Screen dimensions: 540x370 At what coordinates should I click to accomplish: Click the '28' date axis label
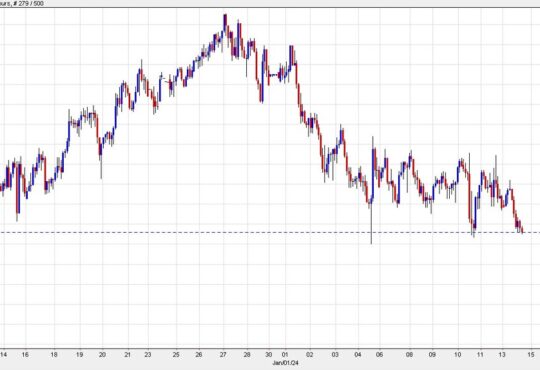[247, 354]
